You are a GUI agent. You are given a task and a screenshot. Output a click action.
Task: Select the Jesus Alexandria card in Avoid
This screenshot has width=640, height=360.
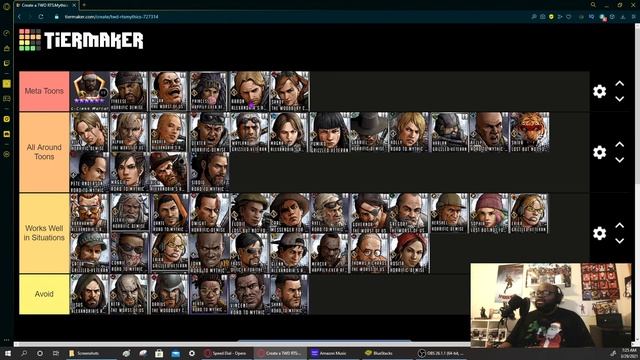90,294
